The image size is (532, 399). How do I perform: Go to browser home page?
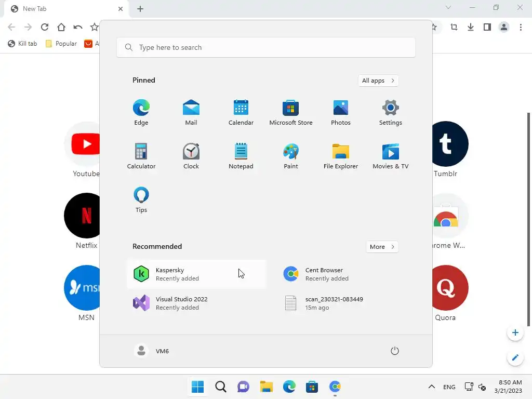61,27
